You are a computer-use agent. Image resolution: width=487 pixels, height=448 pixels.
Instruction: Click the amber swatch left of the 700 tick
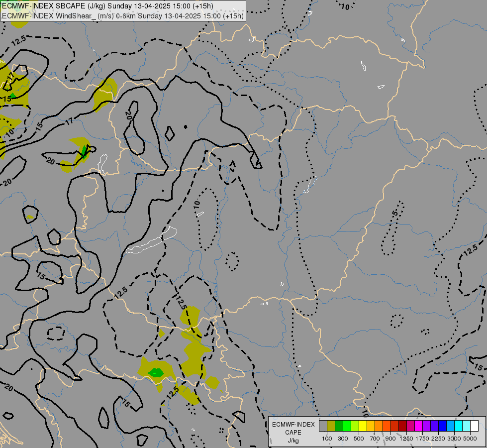[x=371, y=426]
